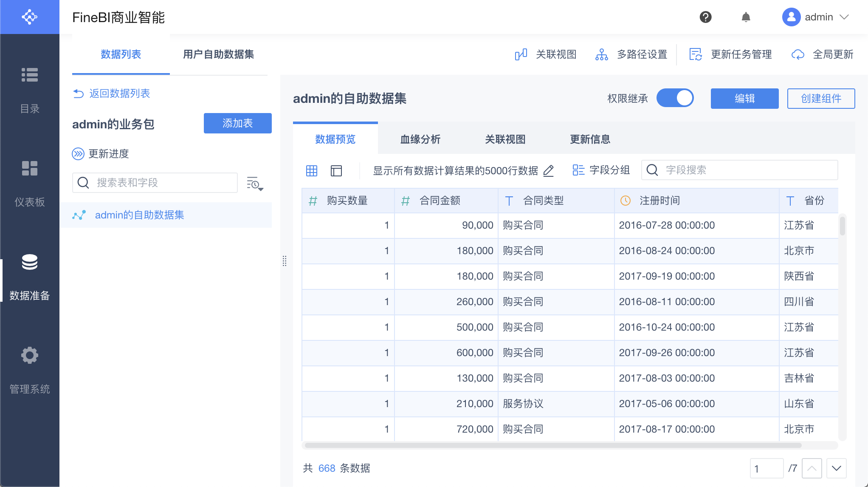The height and width of the screenshot is (487, 868).
Task: Click the notification bell icon
Action: click(x=746, y=17)
